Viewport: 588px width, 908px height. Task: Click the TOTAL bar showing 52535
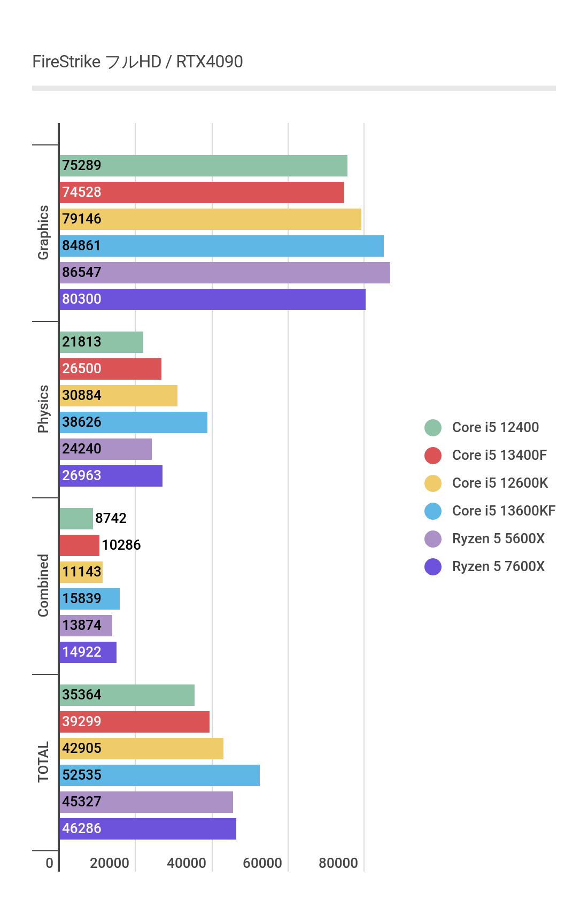[159, 775]
